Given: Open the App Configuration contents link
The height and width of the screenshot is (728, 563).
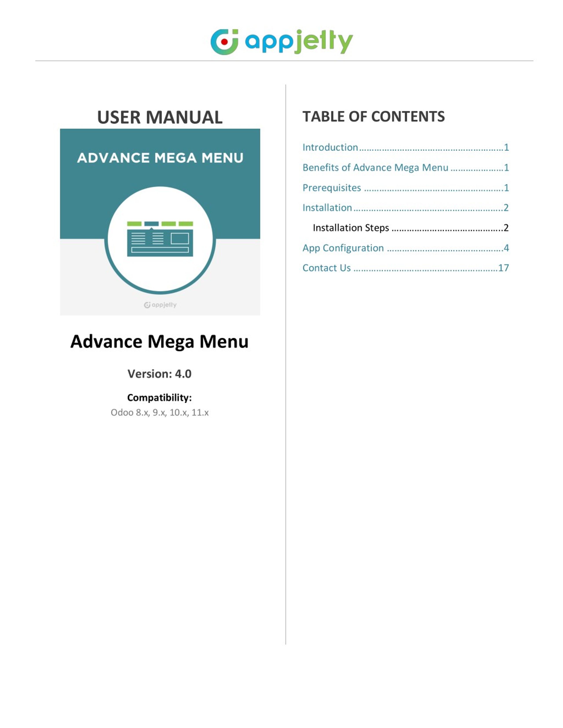Looking at the screenshot, I should click(x=406, y=248).
